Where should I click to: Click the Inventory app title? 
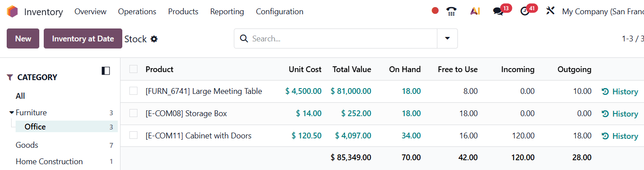pos(43,12)
